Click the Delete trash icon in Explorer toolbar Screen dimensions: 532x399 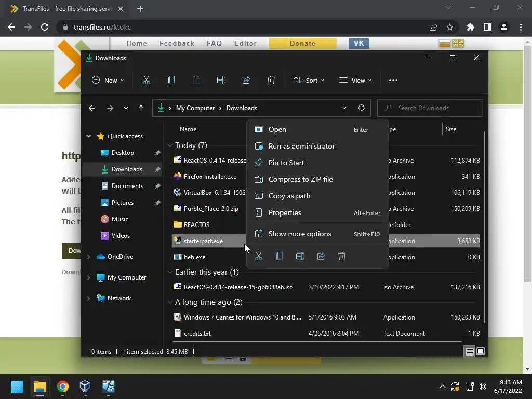pyautogui.click(x=271, y=81)
